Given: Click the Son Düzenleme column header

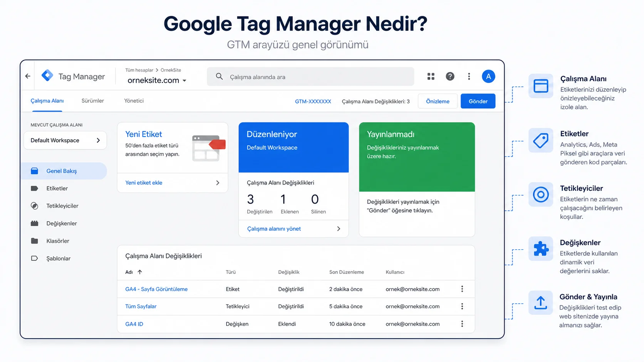Looking at the screenshot, I should pyautogui.click(x=347, y=272).
